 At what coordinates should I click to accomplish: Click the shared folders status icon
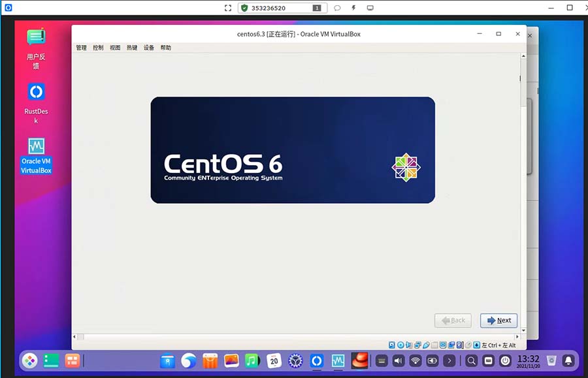[x=434, y=345]
